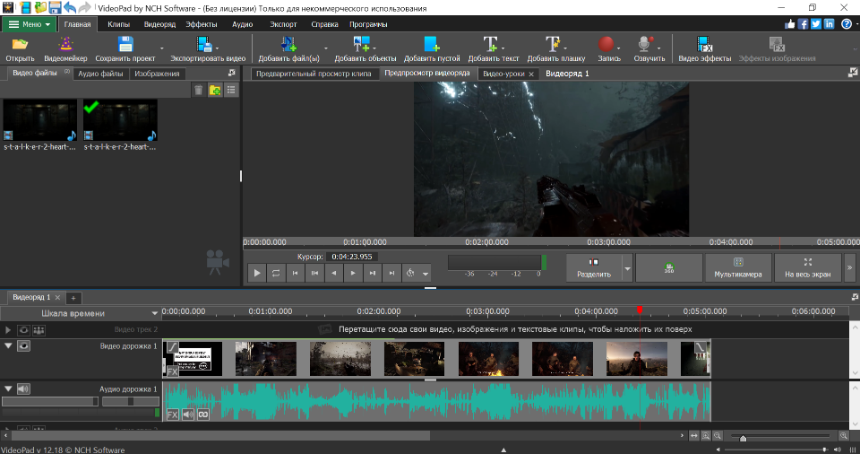Open the dropdown arrow beside Разделить
Screen dimensions: 860x454
point(627,268)
